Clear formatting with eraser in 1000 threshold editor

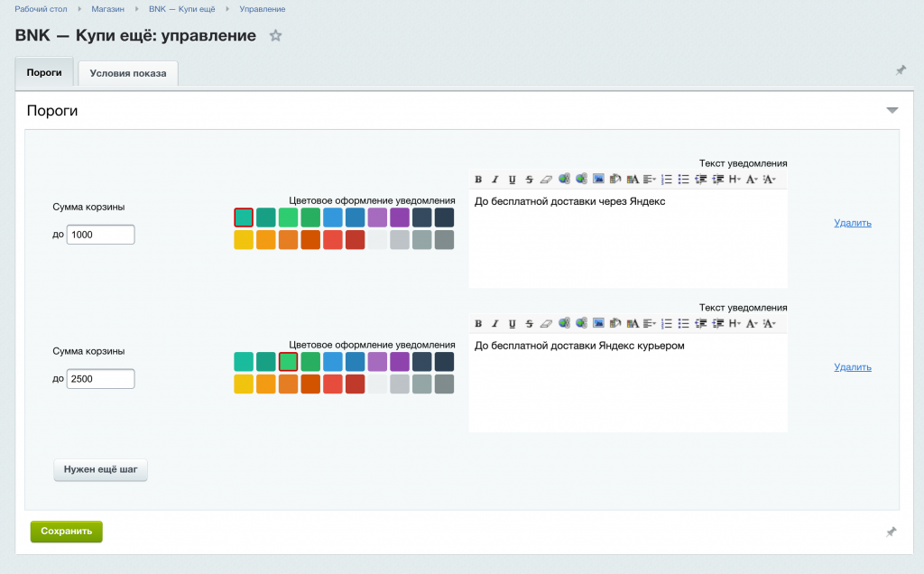546,180
